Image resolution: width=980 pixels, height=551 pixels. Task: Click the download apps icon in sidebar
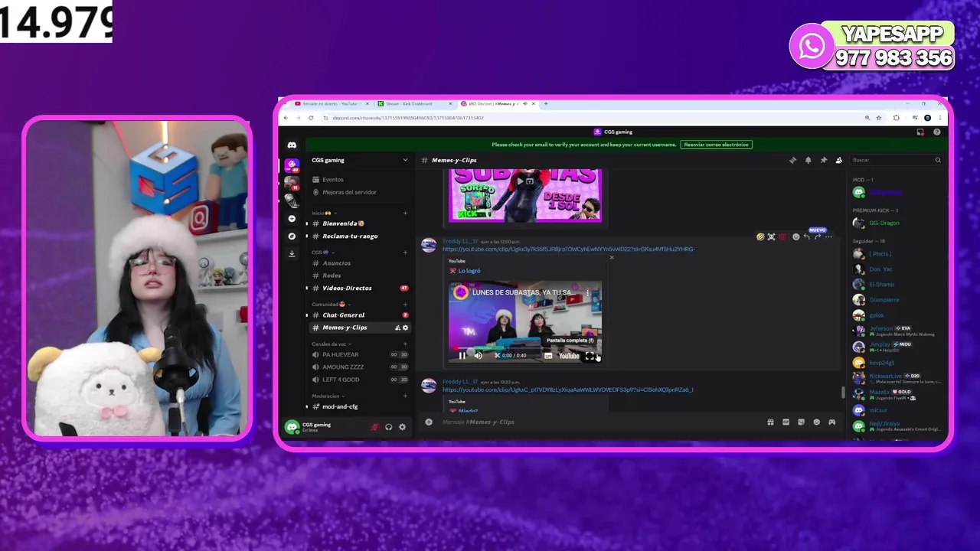[292, 253]
